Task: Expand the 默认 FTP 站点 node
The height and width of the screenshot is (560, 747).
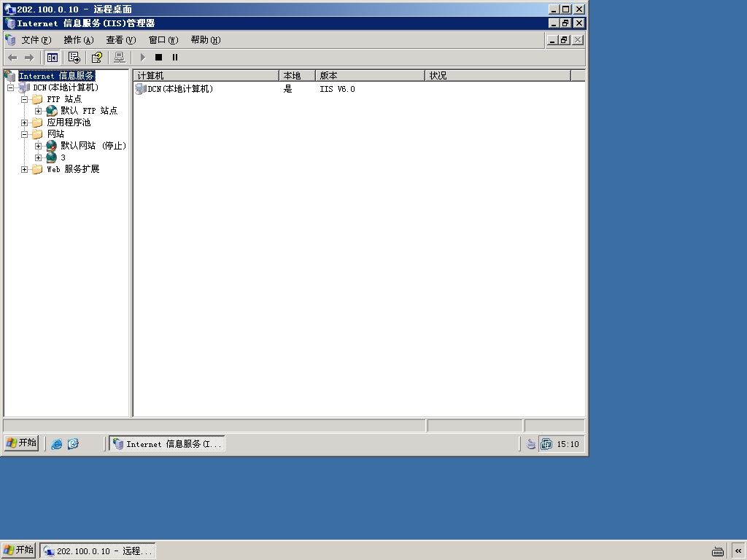Action: pos(38,111)
